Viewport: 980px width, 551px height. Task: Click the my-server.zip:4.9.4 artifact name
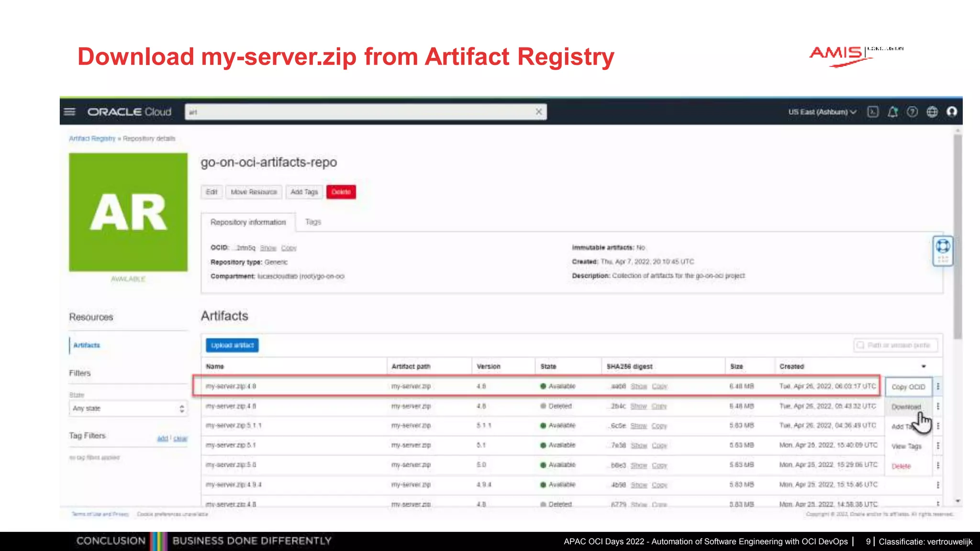pos(234,485)
